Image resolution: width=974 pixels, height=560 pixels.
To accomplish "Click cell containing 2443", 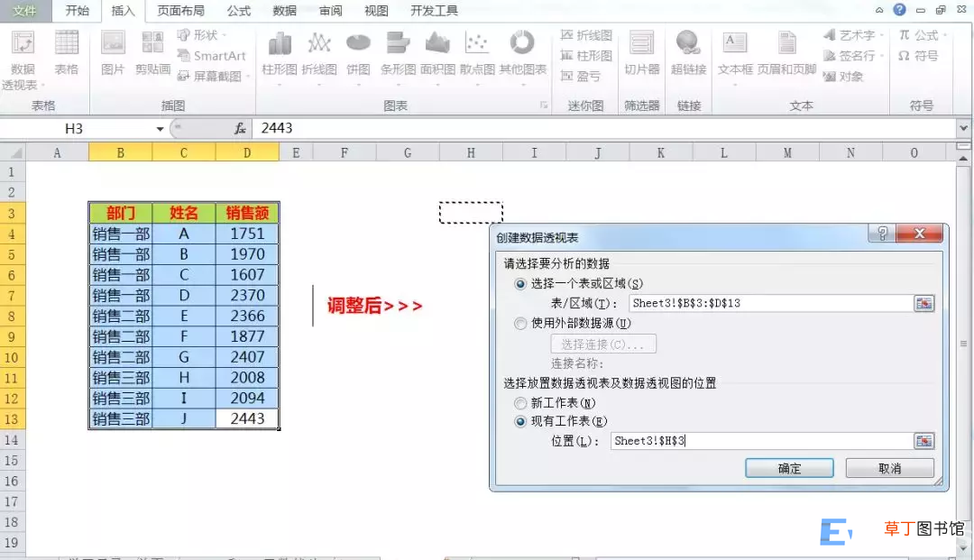I will [247, 419].
